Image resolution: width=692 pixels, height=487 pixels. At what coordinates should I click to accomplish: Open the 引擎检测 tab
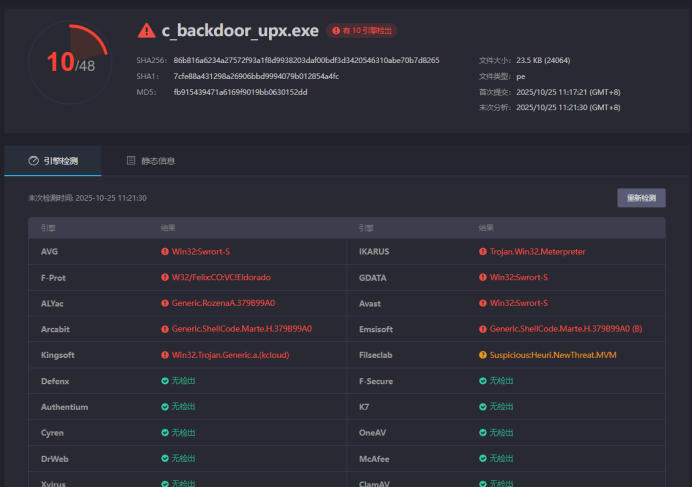[53, 161]
